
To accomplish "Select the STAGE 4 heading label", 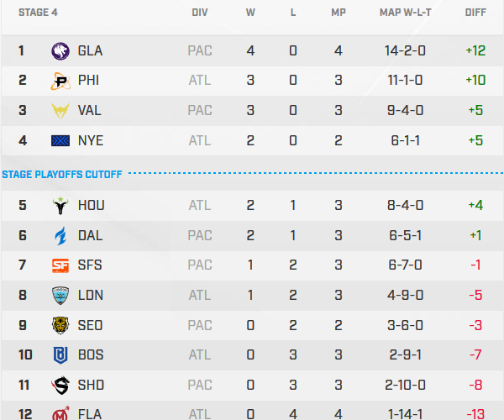I will [x=38, y=13].
